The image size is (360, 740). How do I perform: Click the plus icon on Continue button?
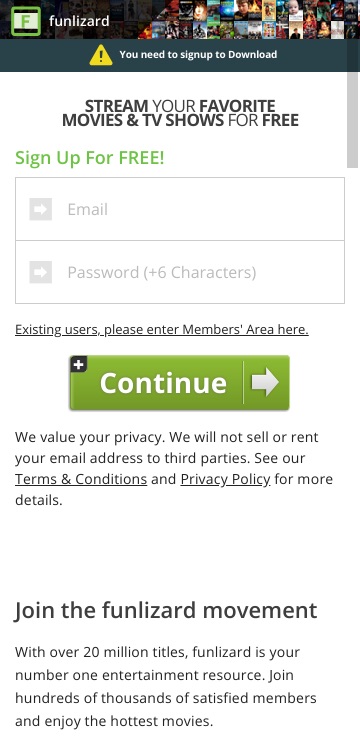click(x=79, y=364)
